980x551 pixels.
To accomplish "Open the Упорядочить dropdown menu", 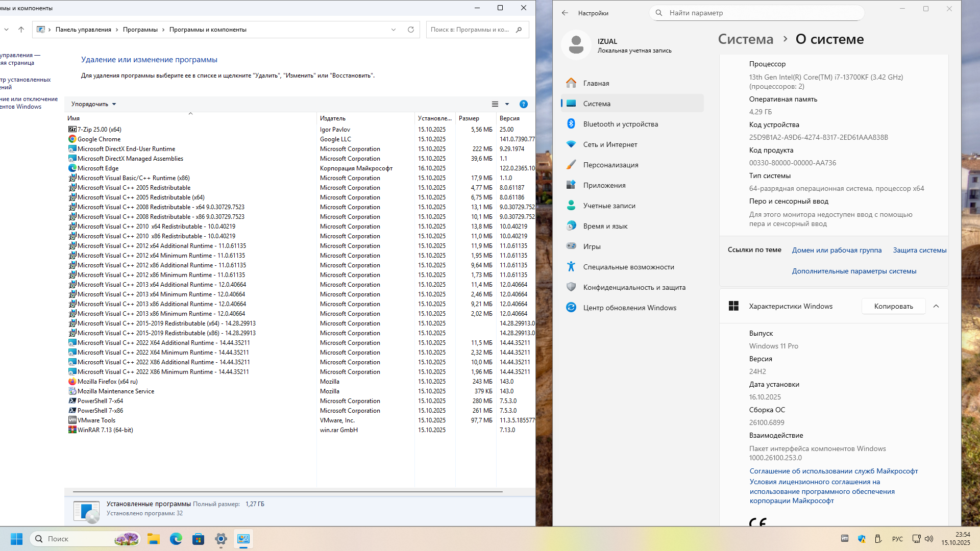I will [x=93, y=104].
